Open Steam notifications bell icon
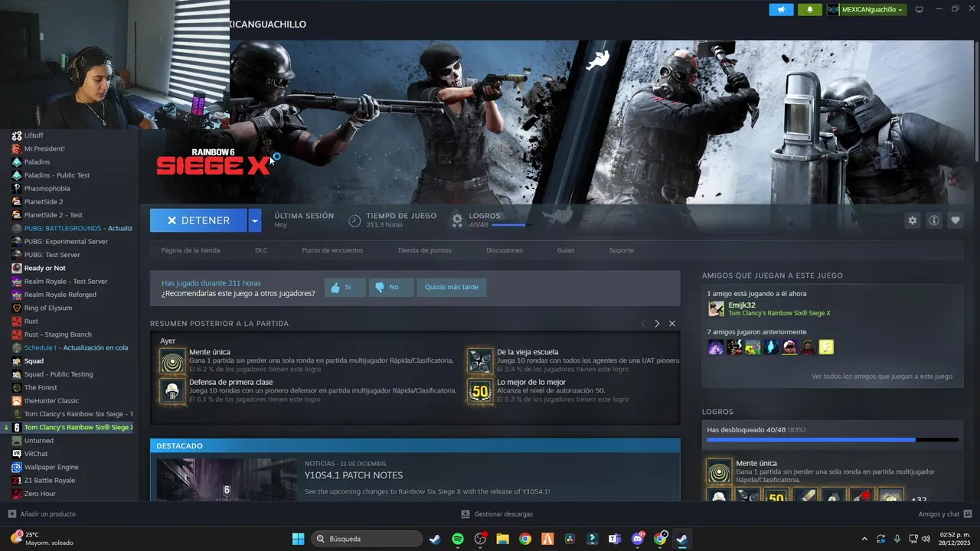 (810, 9)
